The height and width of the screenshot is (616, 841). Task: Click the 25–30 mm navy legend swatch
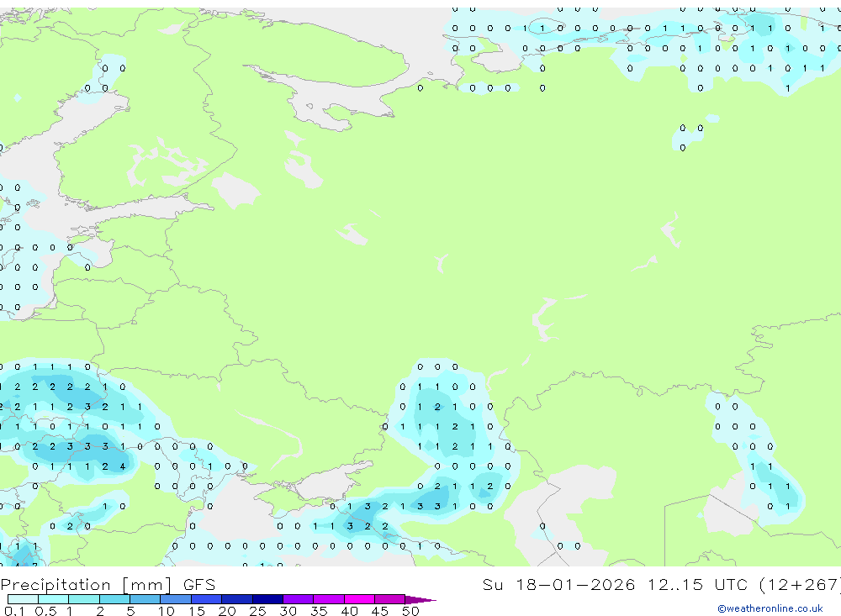pos(267,599)
